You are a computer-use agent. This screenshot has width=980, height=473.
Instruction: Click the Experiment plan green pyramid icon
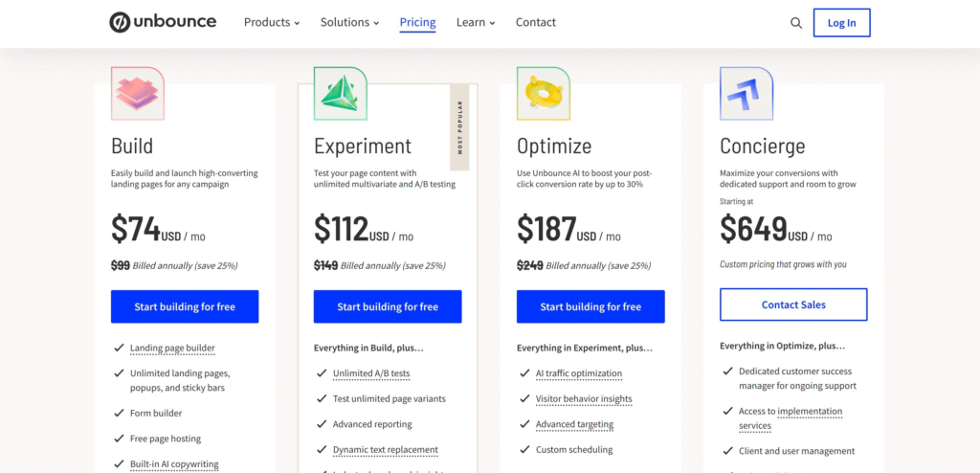[x=340, y=93]
